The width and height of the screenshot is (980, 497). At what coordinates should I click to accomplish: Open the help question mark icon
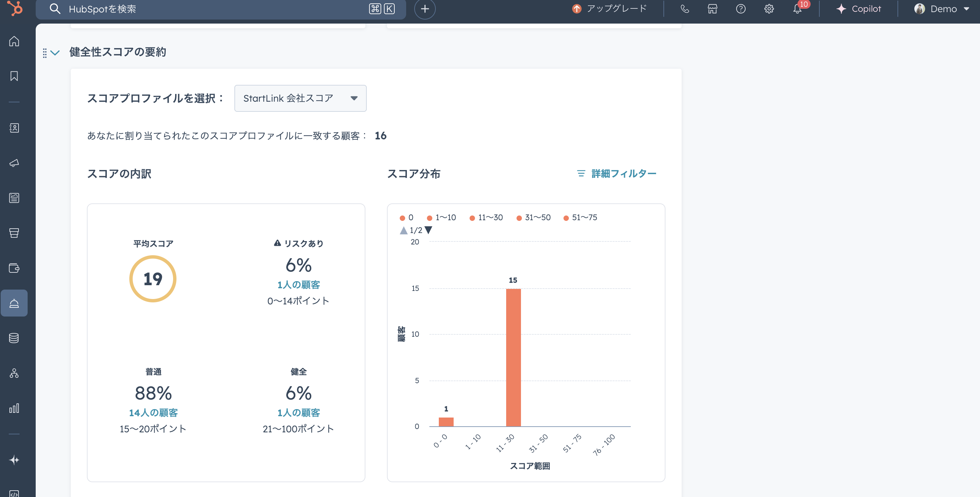(x=740, y=9)
